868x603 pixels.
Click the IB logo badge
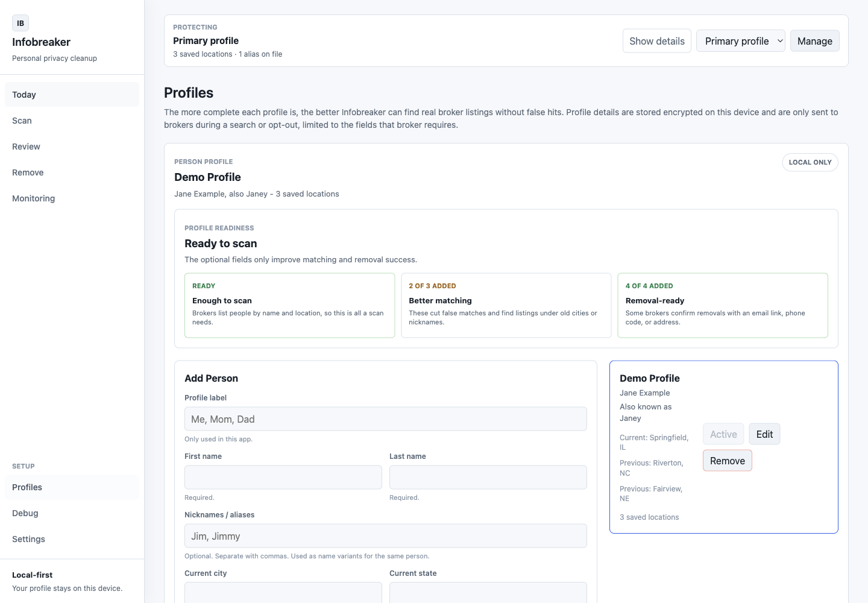(x=20, y=23)
